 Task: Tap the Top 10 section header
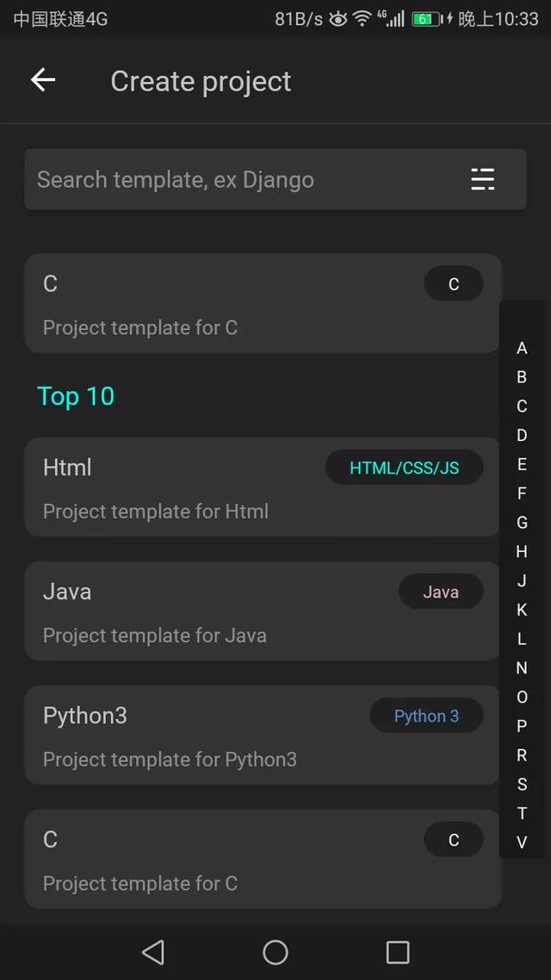click(76, 396)
